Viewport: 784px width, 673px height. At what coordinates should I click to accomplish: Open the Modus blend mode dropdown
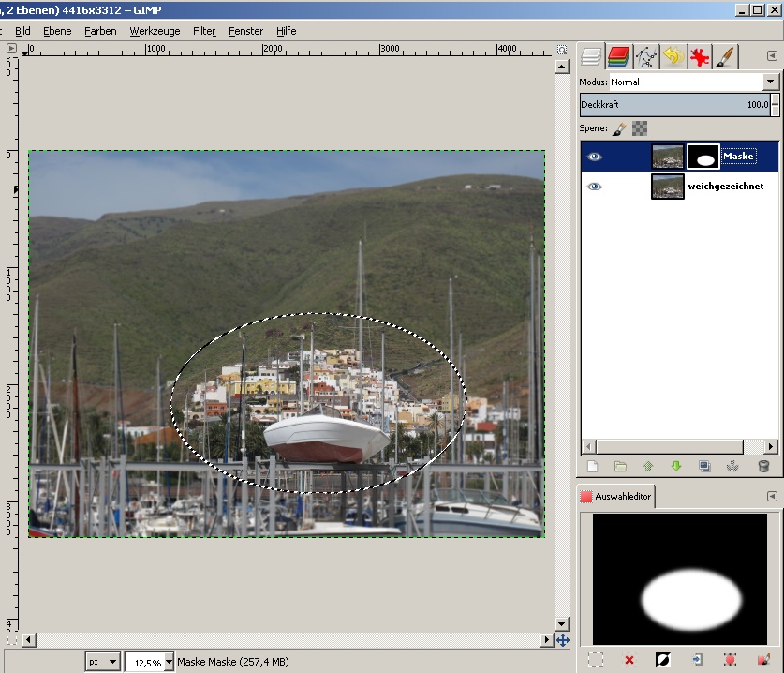[x=771, y=82]
